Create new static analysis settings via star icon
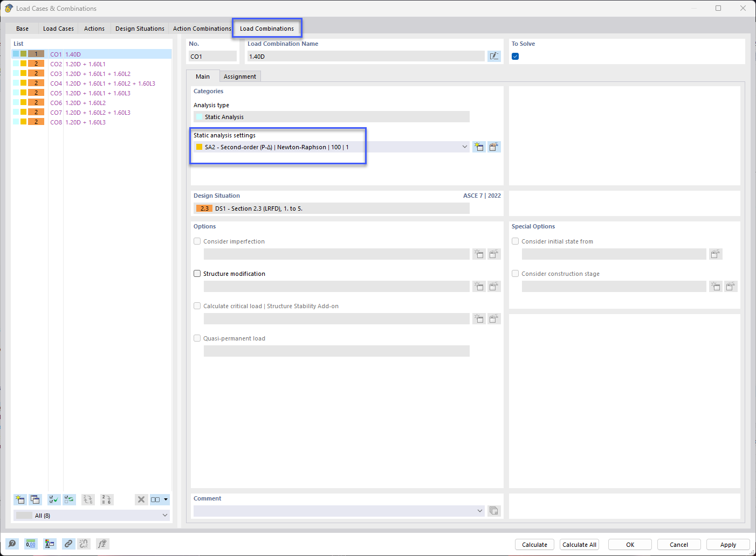 (479, 147)
